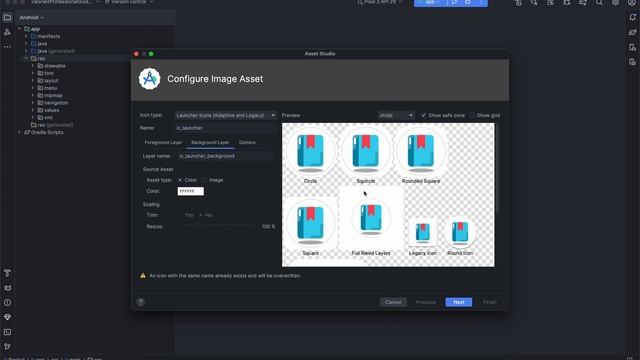
Task: Select the Image asset type radio
Action: [204, 180]
